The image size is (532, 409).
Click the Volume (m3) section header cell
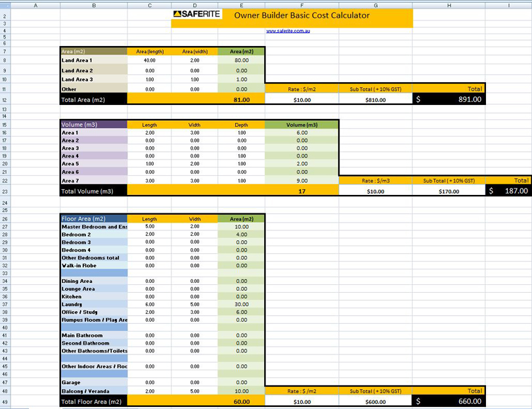point(93,124)
